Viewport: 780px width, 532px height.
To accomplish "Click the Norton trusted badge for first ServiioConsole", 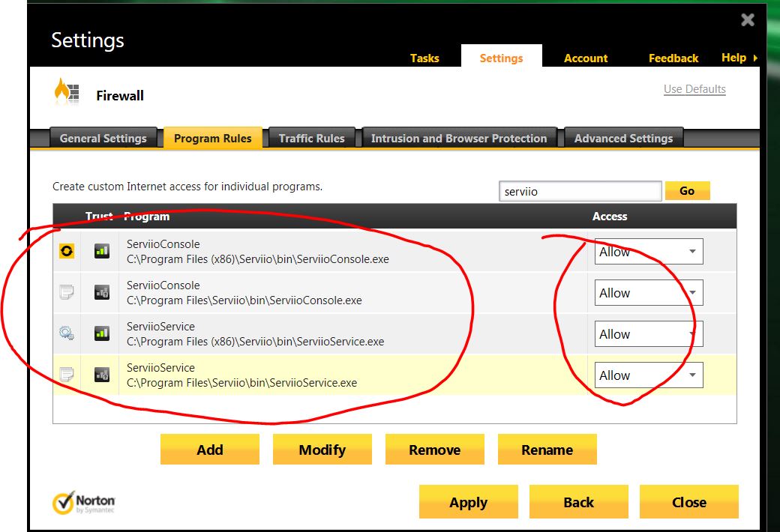I will tap(66, 251).
